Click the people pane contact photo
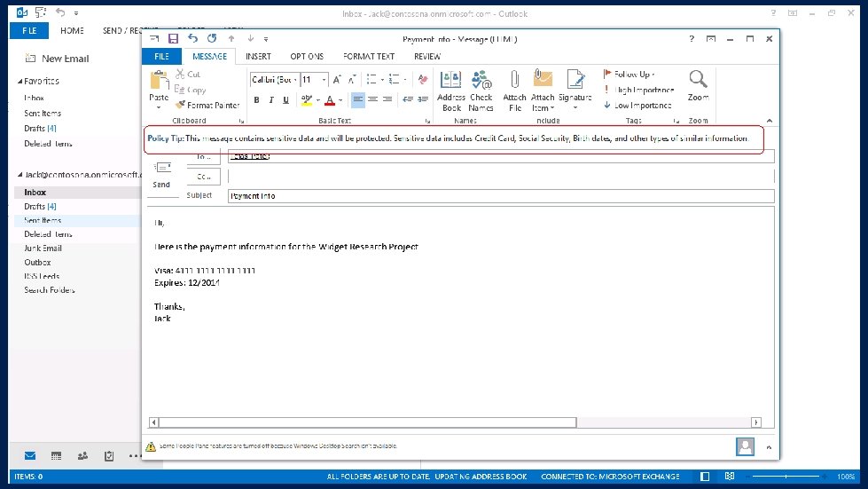Image resolution: width=868 pixels, height=489 pixels. (x=745, y=446)
